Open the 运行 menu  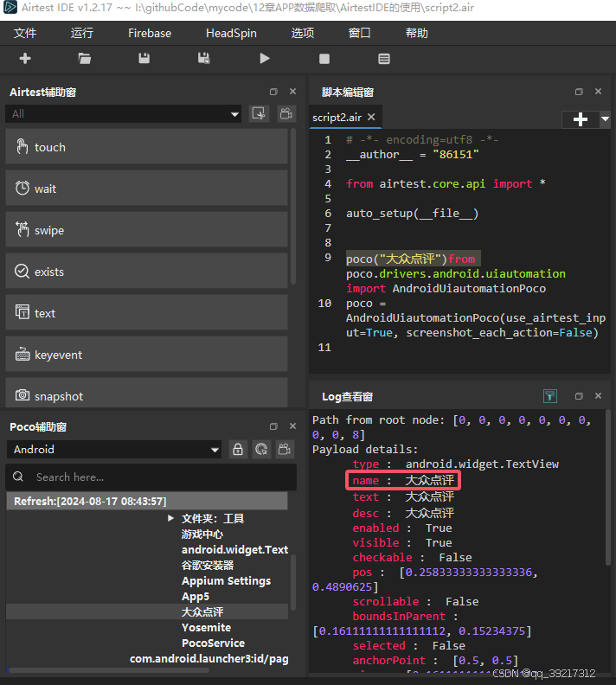coord(82,33)
